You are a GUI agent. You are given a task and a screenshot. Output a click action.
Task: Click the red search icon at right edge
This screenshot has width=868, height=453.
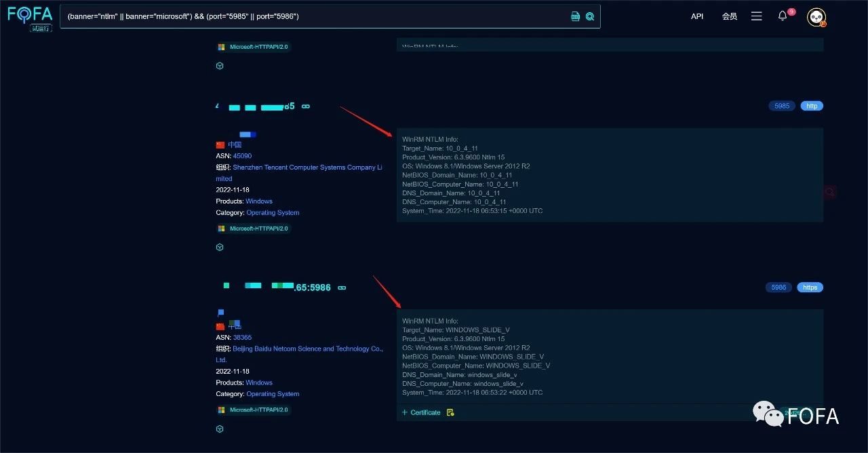pyautogui.click(x=829, y=193)
